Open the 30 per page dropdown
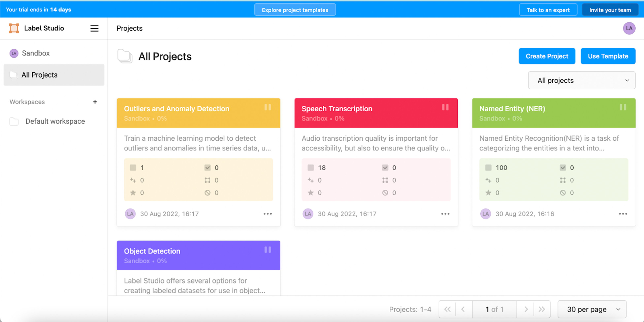This screenshot has height=322, width=644. [x=592, y=310]
